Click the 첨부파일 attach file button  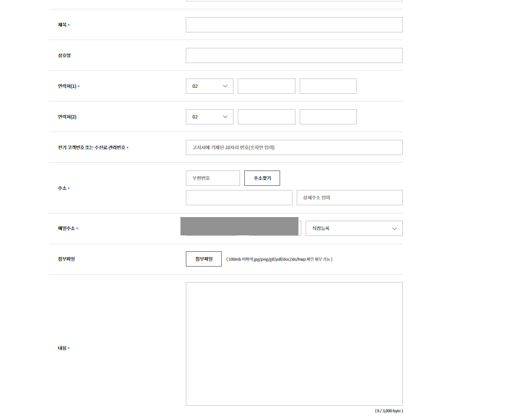(204, 259)
